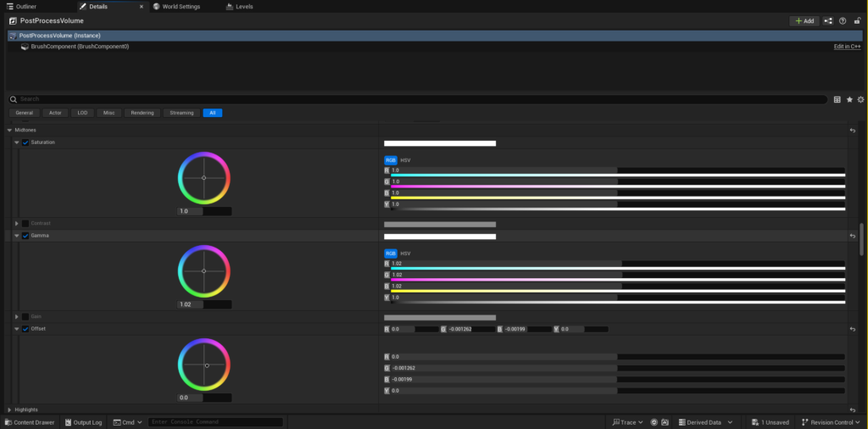Screen dimensions: 868x429
Task: Expand the Highlights section
Action: click(9, 410)
